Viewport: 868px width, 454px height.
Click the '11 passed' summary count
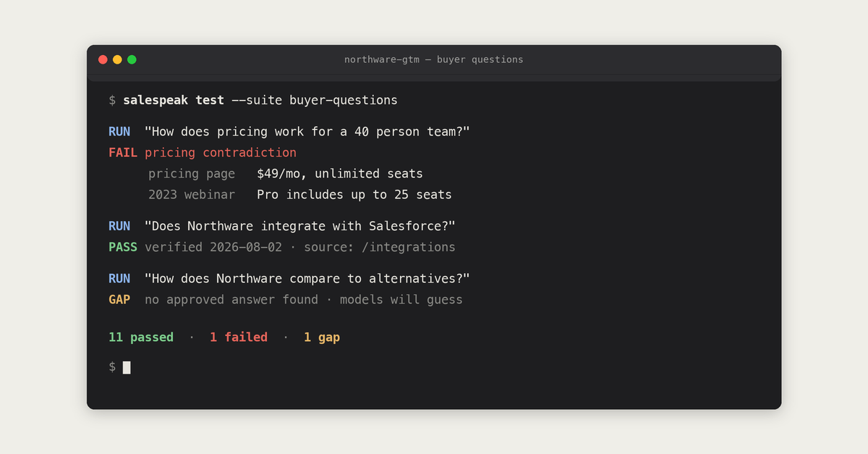141,337
